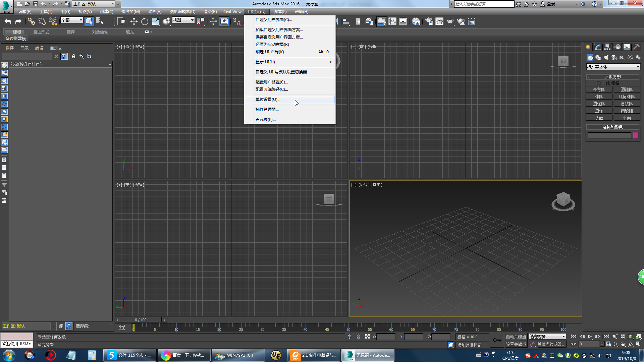Select the Lights category icon
The width and height of the screenshot is (644, 362).
coord(606,58)
